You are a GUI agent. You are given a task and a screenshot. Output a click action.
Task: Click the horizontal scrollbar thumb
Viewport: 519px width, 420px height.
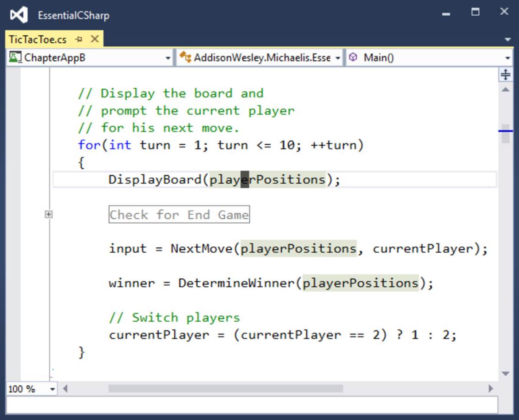226,389
